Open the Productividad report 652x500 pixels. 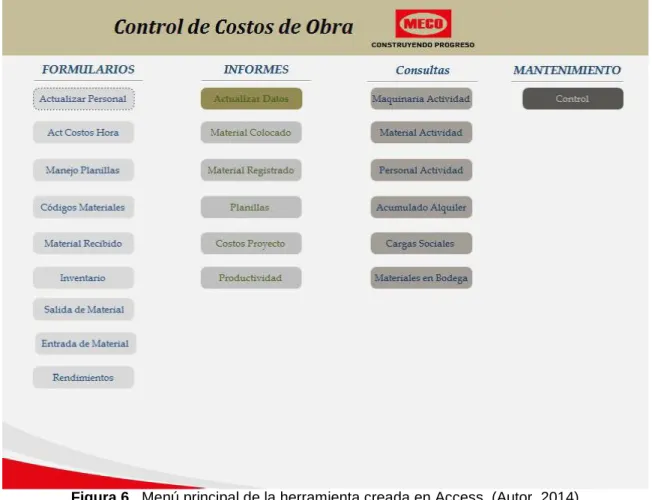coord(251,278)
